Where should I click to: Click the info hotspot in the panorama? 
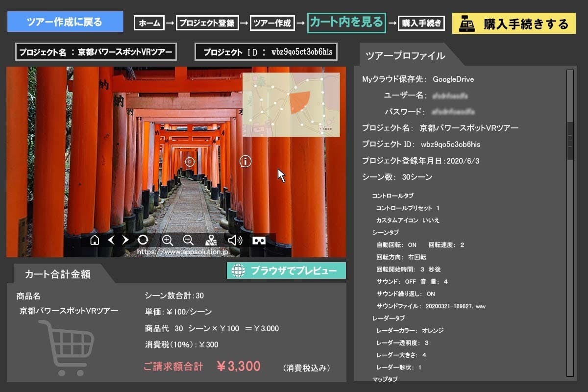(x=245, y=161)
